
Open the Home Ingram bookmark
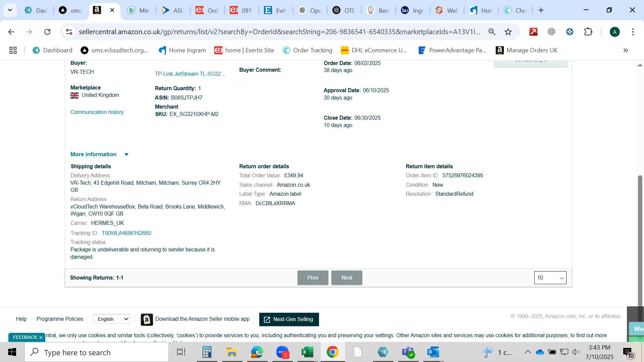point(182,50)
